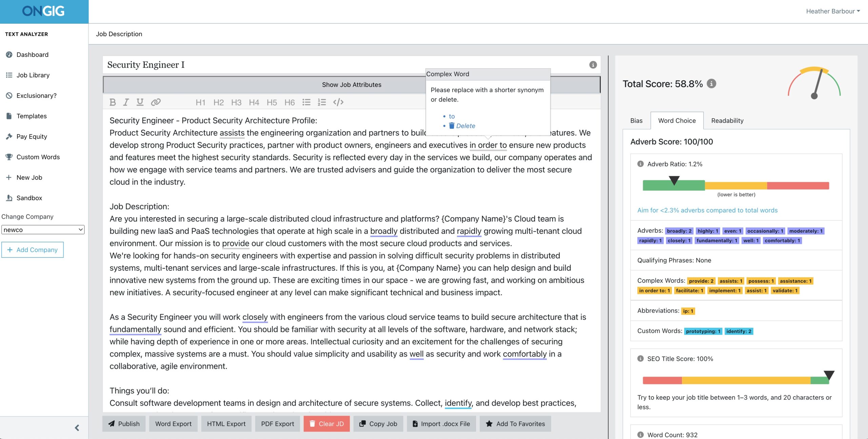Click the 'identify: 2' custom word tag
This screenshot has height=439, width=868.
click(x=739, y=331)
